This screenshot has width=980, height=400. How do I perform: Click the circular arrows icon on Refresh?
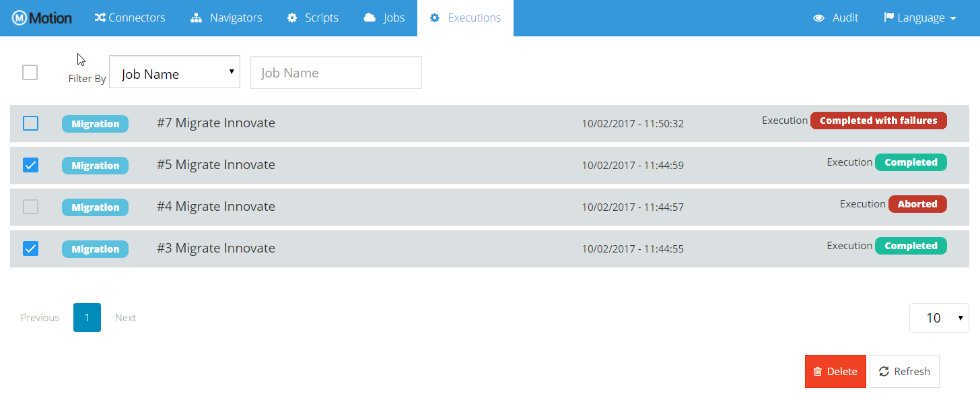click(884, 372)
